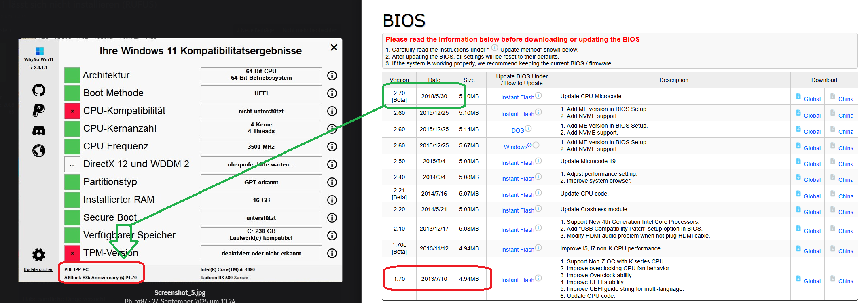The width and height of the screenshot is (868, 303).
Task: Download BIOS 1.70 from China link
Action: (846, 281)
